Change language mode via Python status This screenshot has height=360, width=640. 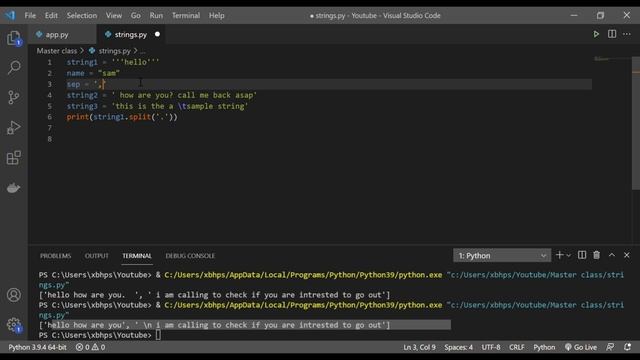point(544,347)
